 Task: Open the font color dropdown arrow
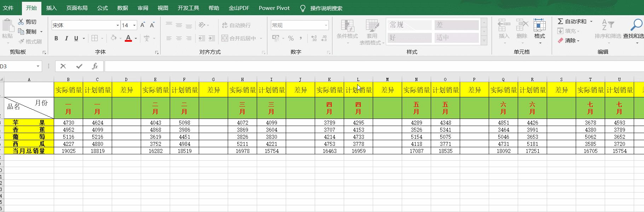click(x=136, y=38)
